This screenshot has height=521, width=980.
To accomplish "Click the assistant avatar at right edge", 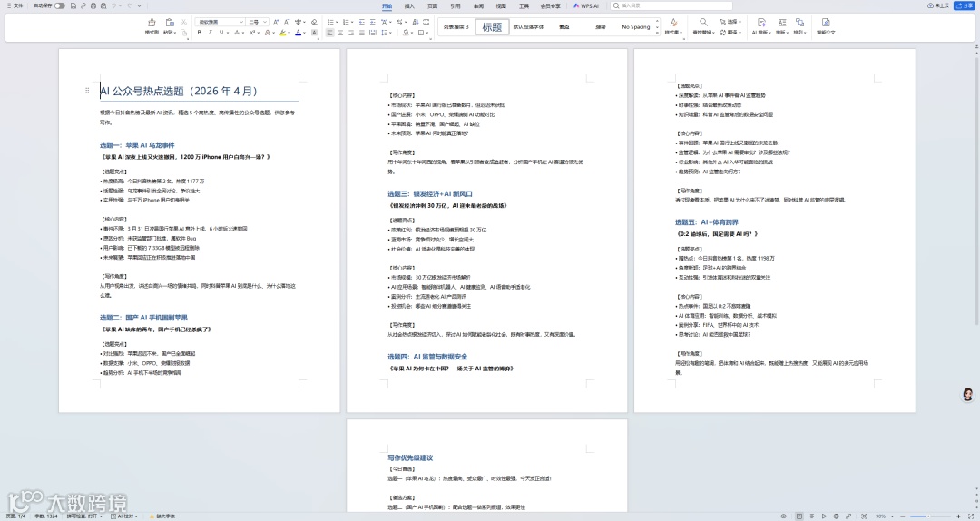I will click(x=968, y=394).
